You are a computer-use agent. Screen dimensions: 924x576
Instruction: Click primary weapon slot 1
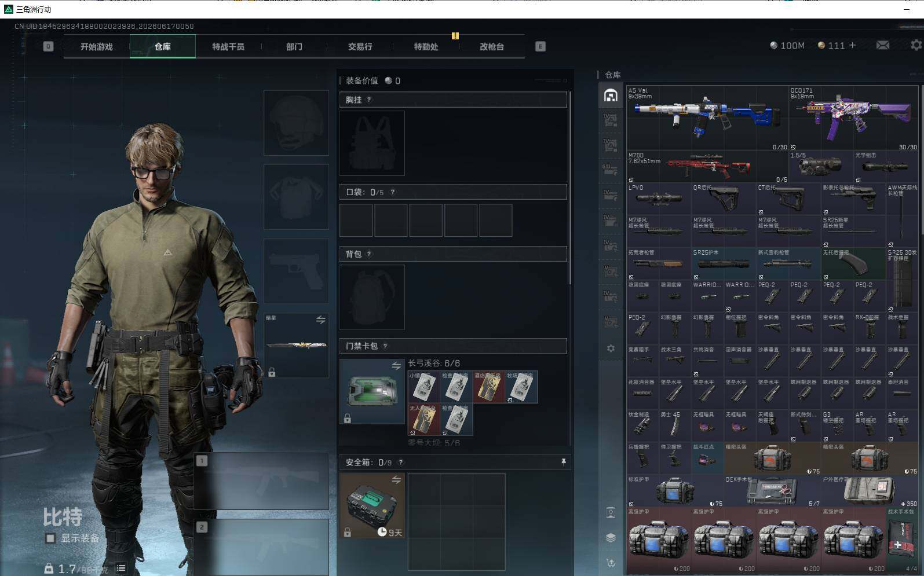pyautogui.click(x=261, y=481)
